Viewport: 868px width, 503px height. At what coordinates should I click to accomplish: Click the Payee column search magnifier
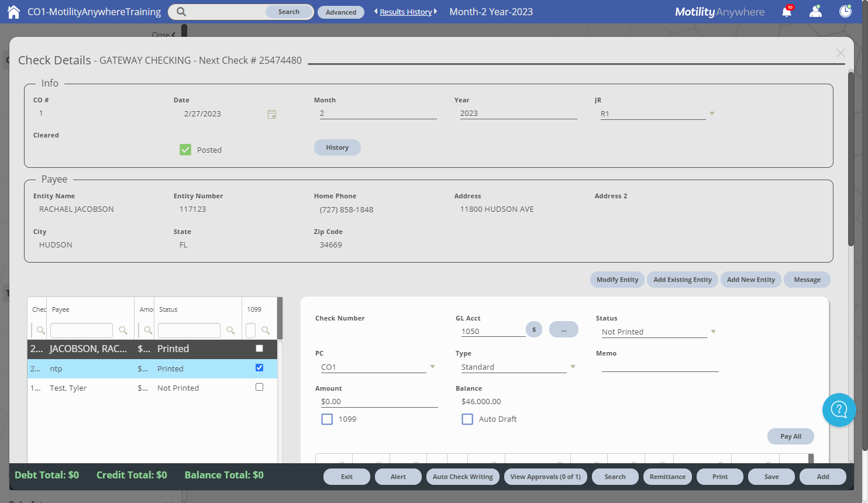pyautogui.click(x=123, y=330)
